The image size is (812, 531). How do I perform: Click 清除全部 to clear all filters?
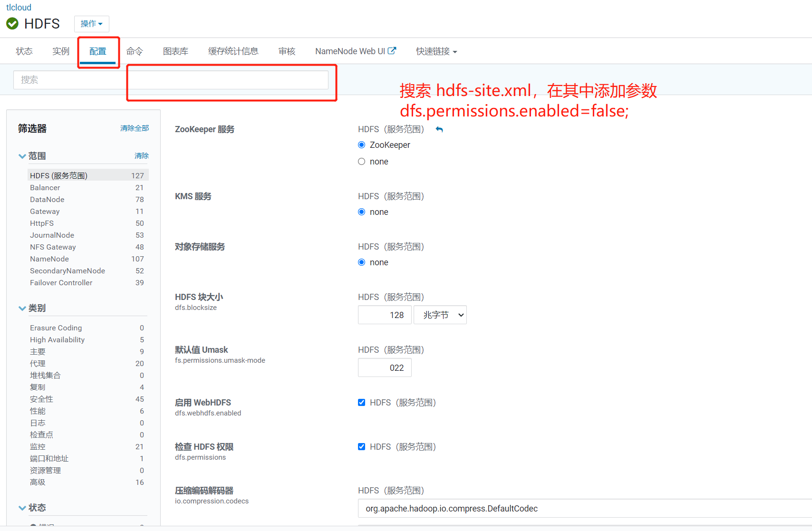pos(135,128)
